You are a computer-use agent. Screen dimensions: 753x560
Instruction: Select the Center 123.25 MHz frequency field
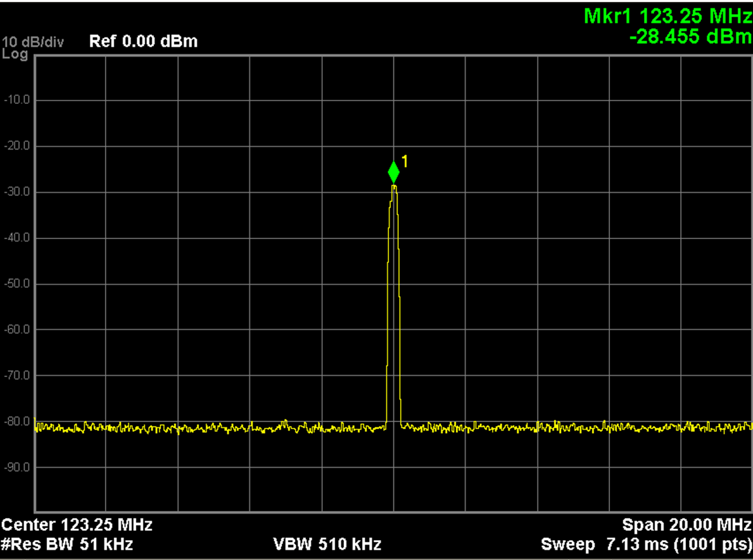[77, 524]
